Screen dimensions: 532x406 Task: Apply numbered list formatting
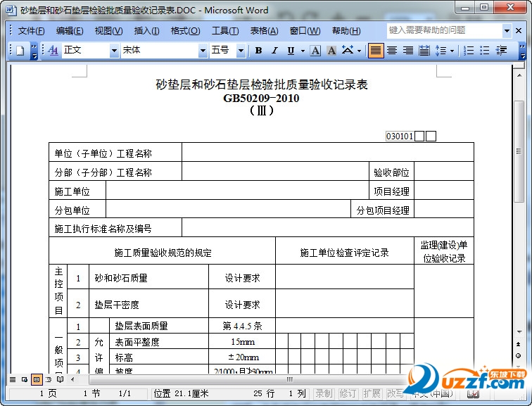pyautogui.click(x=469, y=51)
